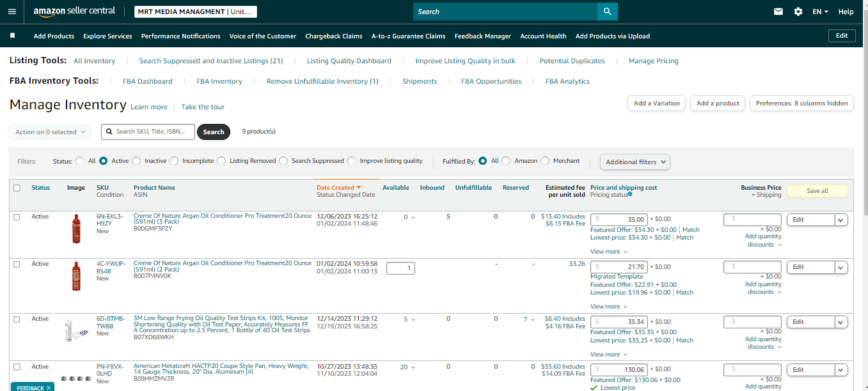
Task: Open the 3 Pack conditioner product image
Action: [x=77, y=228]
